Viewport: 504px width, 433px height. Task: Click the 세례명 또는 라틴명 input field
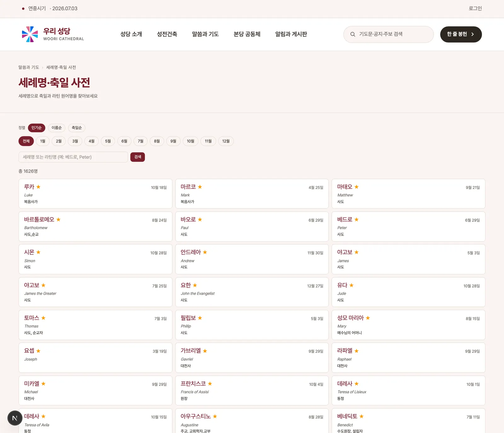(x=73, y=157)
